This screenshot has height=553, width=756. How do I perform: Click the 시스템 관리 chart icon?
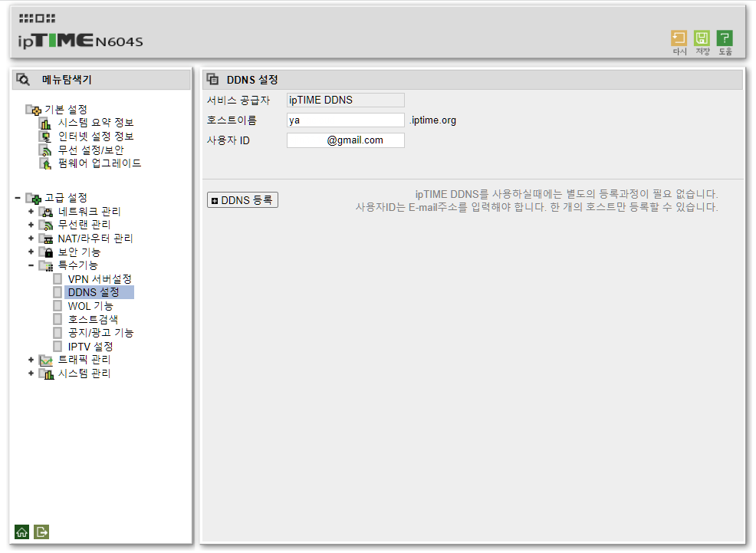46,374
